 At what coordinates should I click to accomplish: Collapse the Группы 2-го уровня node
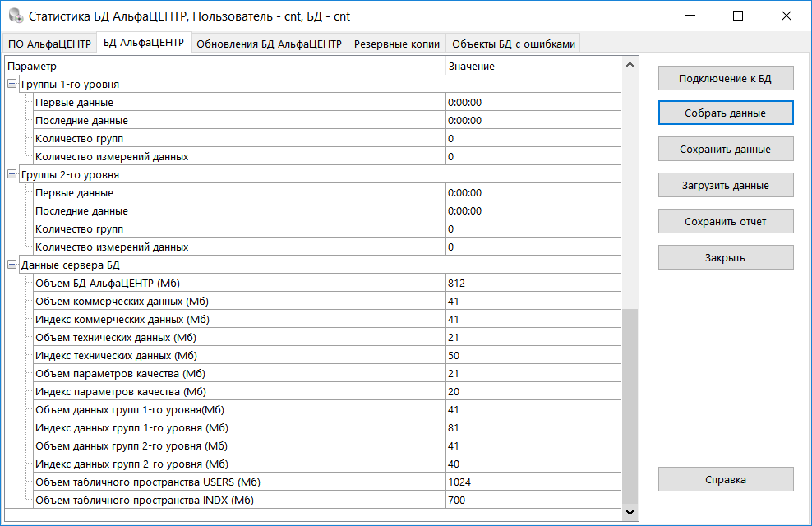coord(12,174)
